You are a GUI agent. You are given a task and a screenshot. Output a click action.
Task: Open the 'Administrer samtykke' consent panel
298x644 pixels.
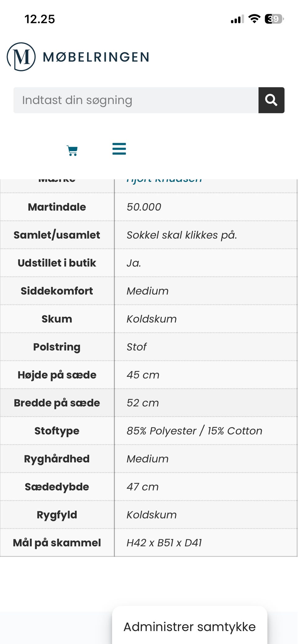(189, 627)
